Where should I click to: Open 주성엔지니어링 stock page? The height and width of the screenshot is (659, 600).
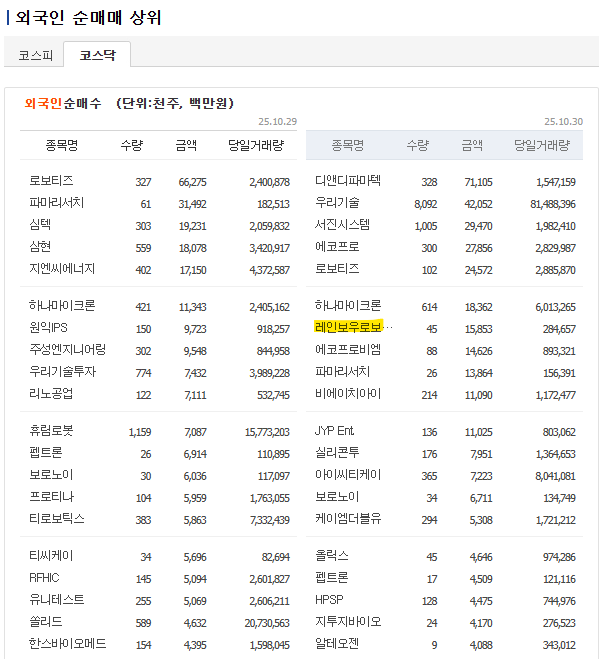[67, 349]
